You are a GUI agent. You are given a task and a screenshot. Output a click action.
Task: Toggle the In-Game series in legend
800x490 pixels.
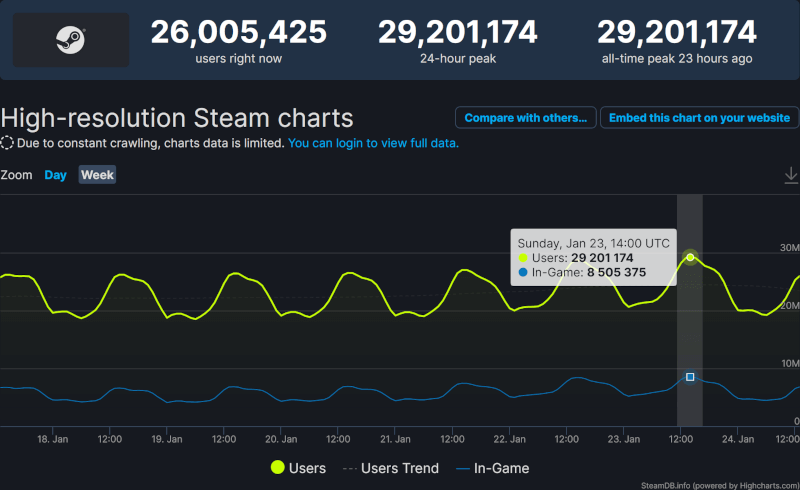(492, 468)
